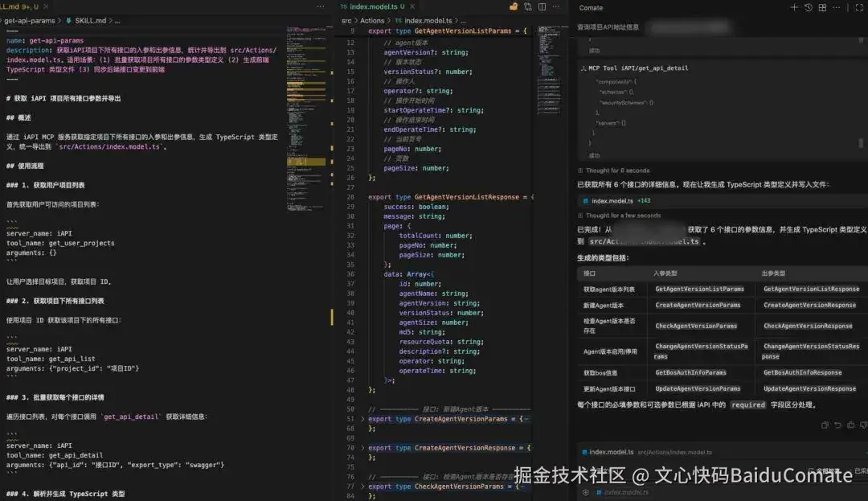
Task: Click the compare changes icon in editor toolbar
Action: [x=527, y=6]
